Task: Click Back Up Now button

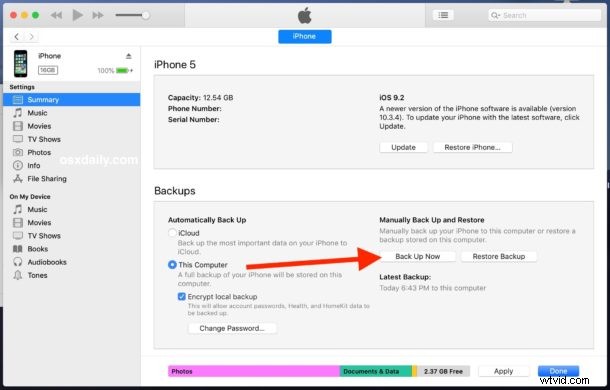Action: 417,256
